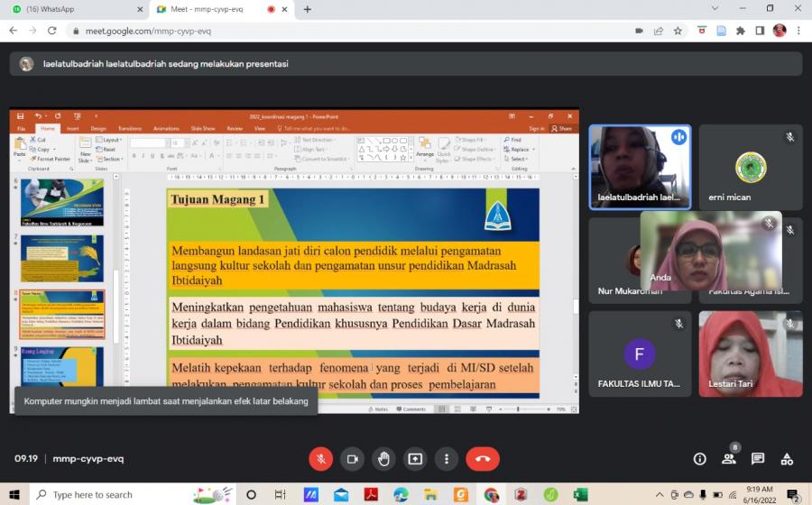Image resolution: width=812 pixels, height=505 pixels.
Task: Open the Chrome extensions puzzle icon
Action: [741, 30]
